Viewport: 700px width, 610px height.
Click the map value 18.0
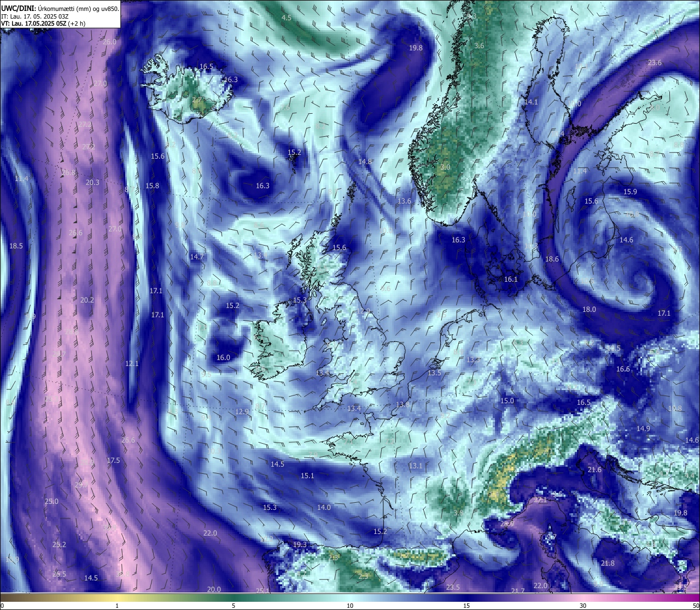tap(589, 310)
